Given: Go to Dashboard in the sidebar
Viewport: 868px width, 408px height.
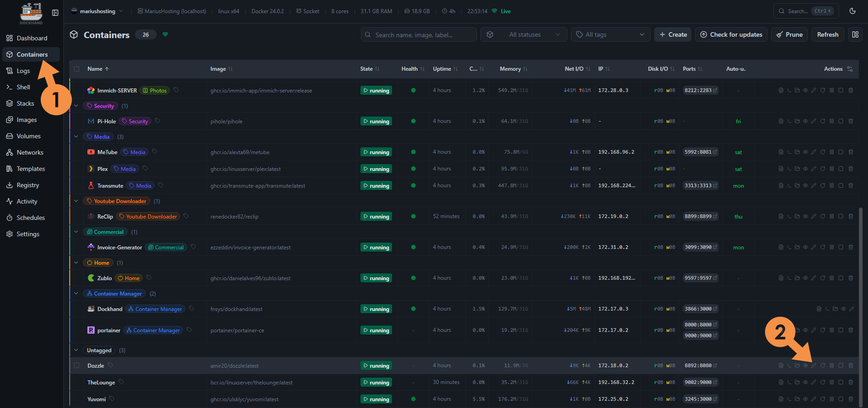Looking at the screenshot, I should [31, 38].
